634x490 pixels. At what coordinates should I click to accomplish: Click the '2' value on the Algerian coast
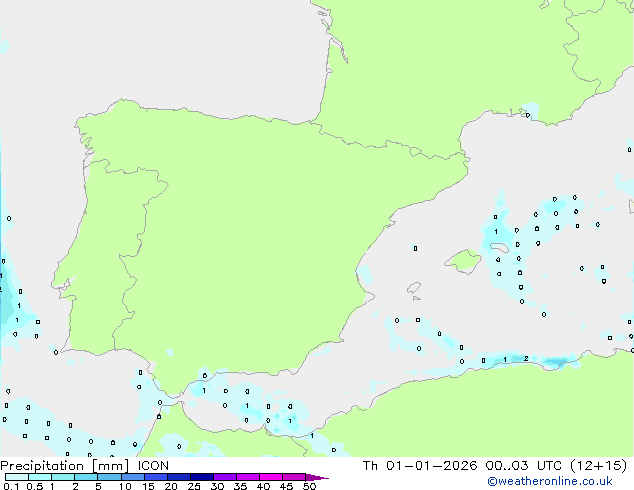[526, 358]
